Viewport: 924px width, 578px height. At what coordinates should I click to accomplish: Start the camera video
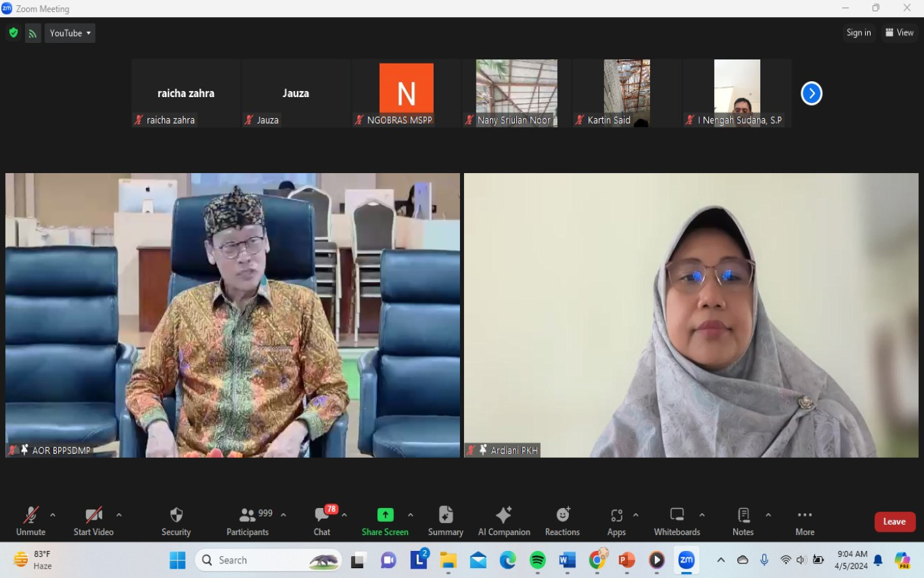click(x=93, y=521)
